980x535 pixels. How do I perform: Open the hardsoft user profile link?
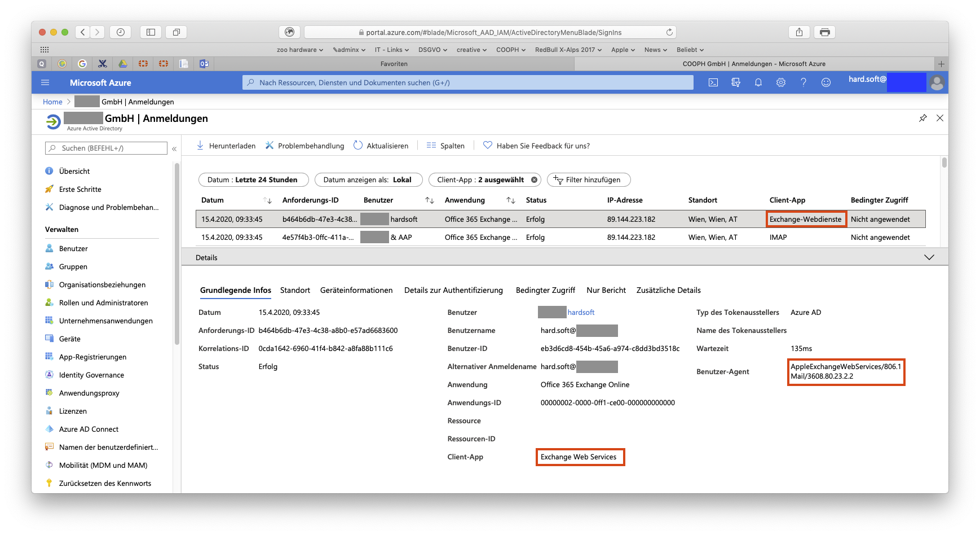581,312
